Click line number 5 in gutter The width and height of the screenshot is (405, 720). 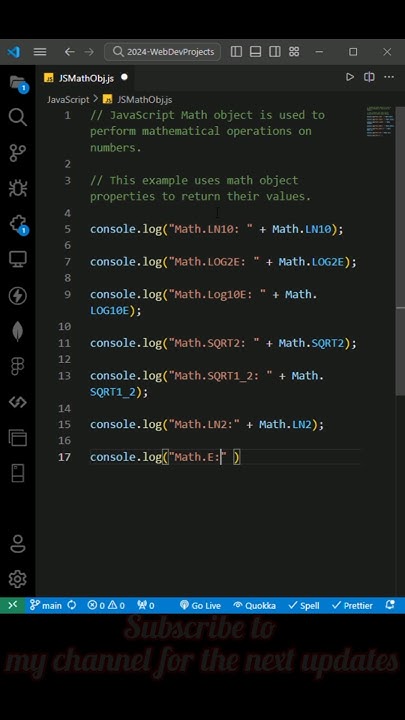click(x=68, y=229)
